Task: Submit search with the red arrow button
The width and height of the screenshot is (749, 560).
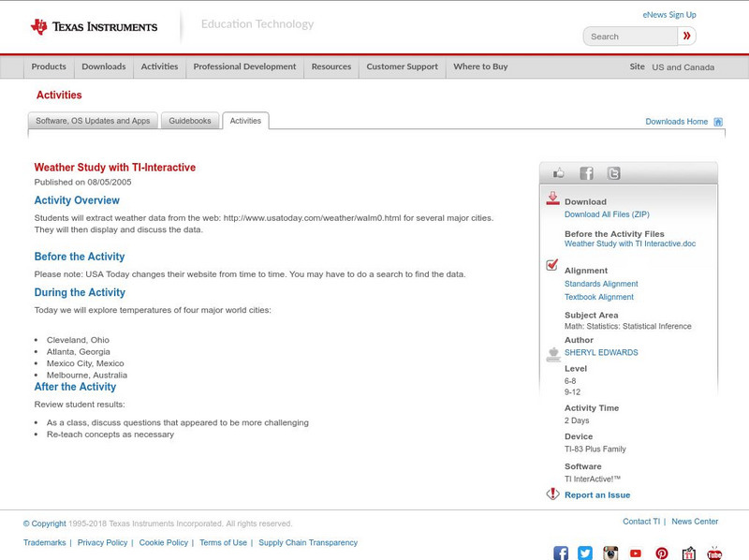Action: click(686, 36)
